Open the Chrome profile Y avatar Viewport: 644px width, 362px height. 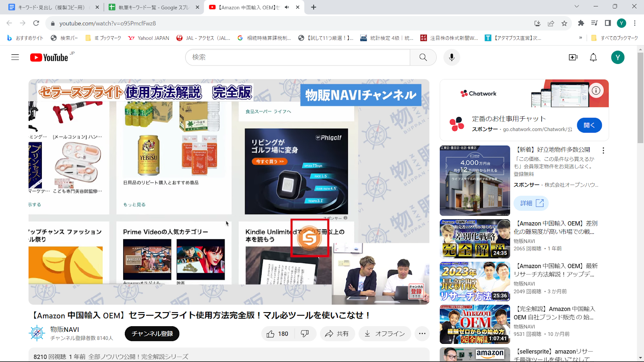[621, 23]
